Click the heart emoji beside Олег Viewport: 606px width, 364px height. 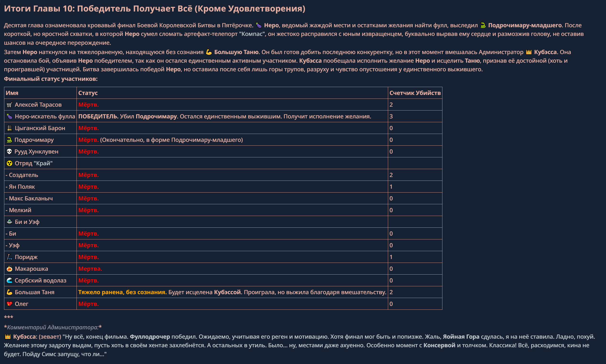point(9,304)
